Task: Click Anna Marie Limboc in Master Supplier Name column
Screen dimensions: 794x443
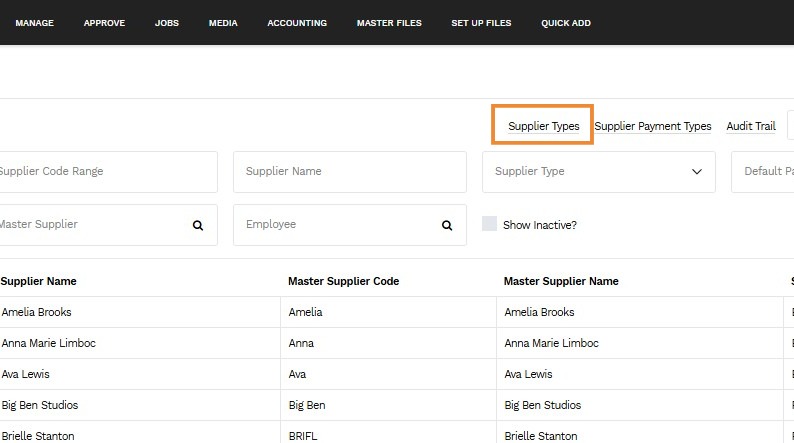Action: pyautogui.click(x=551, y=343)
